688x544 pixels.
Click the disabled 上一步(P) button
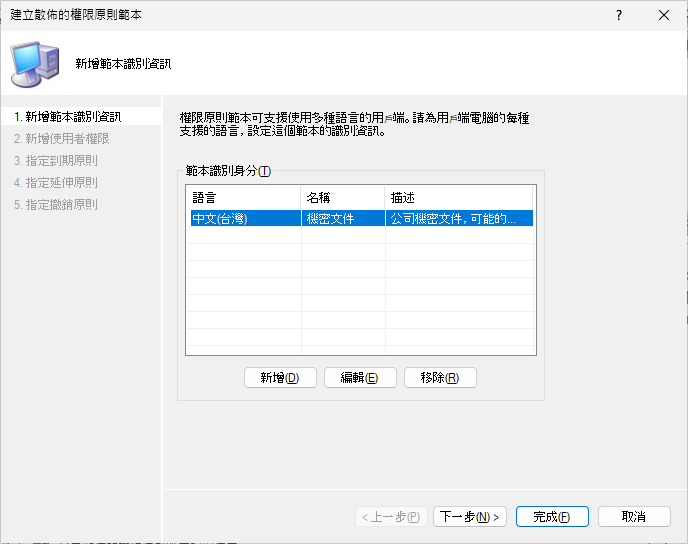391,516
